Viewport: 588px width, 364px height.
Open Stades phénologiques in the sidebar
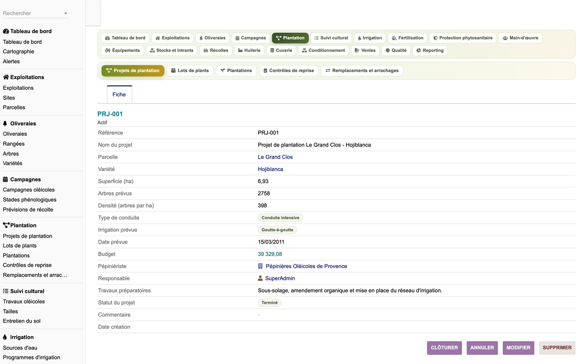[x=29, y=199]
